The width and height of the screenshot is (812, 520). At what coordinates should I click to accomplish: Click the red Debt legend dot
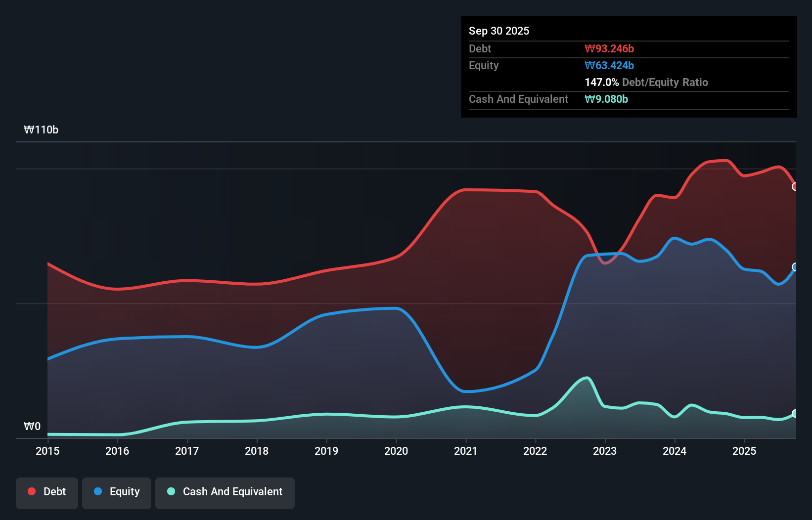point(31,491)
